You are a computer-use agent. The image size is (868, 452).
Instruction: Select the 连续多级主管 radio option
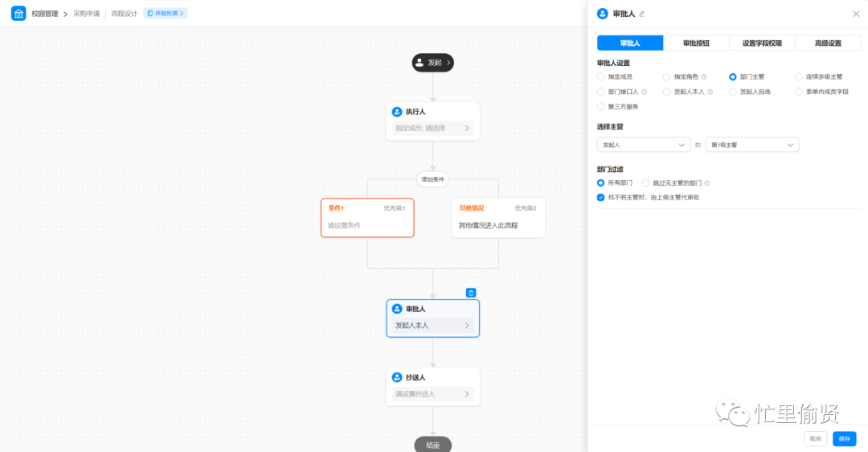[x=798, y=77]
